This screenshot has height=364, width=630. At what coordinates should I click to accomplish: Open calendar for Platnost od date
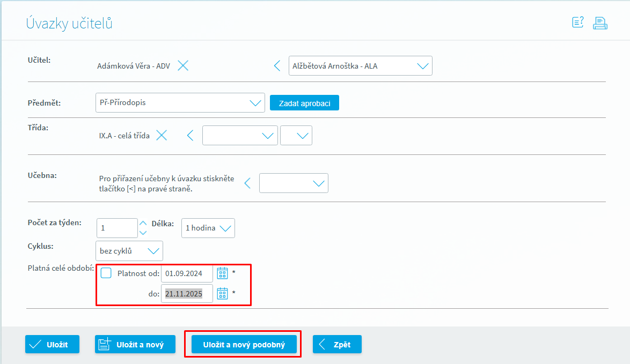pyautogui.click(x=222, y=273)
